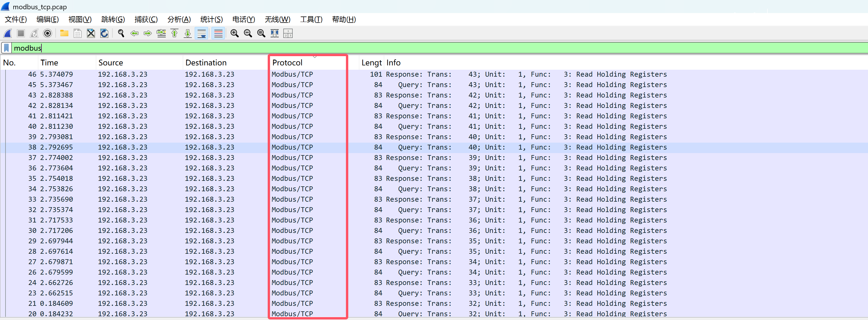Viewport: 868px width, 320px height.
Task: Sort packets by the Time column header
Action: [67, 62]
